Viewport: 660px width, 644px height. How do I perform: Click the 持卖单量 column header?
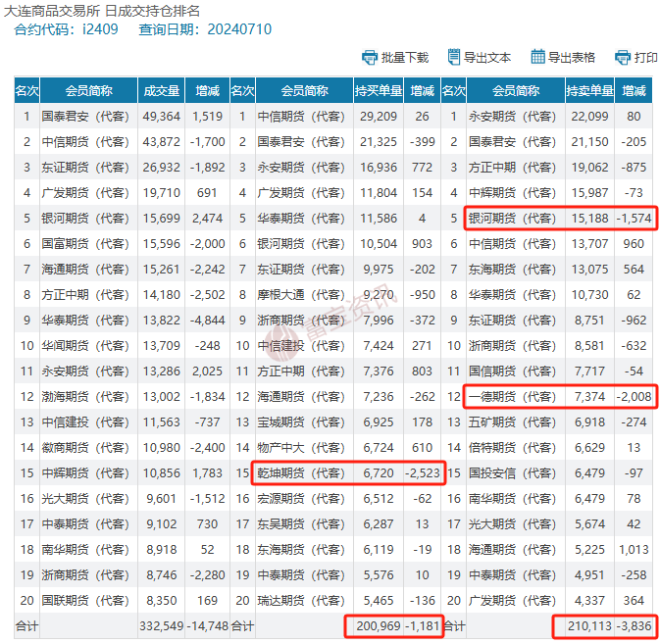click(x=589, y=90)
